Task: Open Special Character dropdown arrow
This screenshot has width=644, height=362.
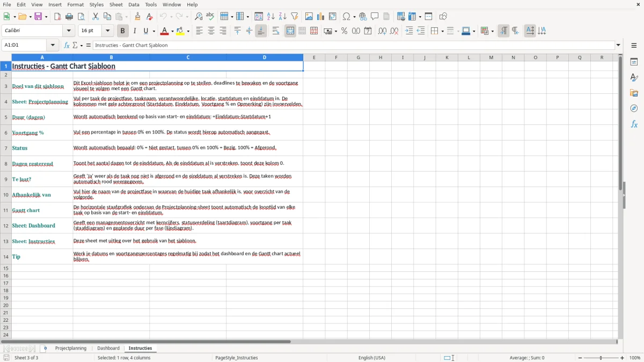Action: click(x=354, y=17)
